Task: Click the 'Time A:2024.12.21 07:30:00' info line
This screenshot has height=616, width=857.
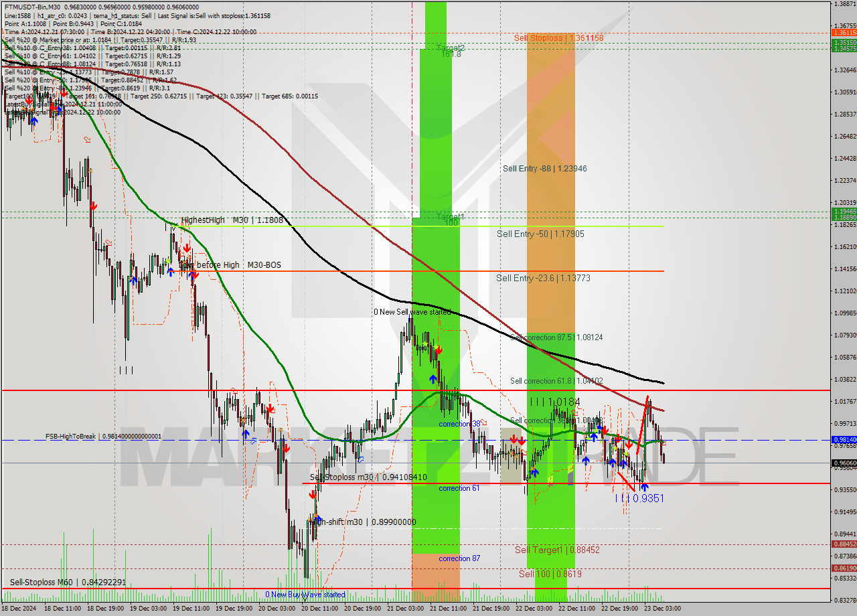Action: pos(131,31)
